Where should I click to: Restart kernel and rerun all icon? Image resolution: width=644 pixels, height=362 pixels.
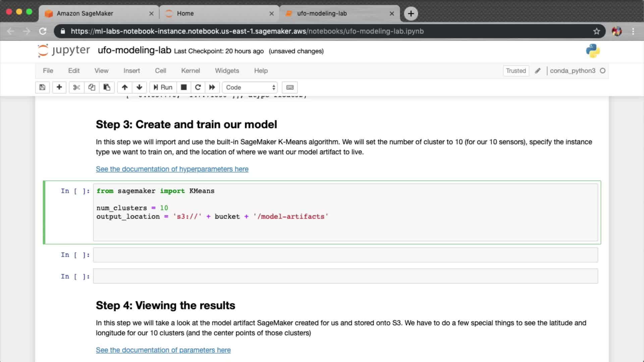(x=212, y=87)
